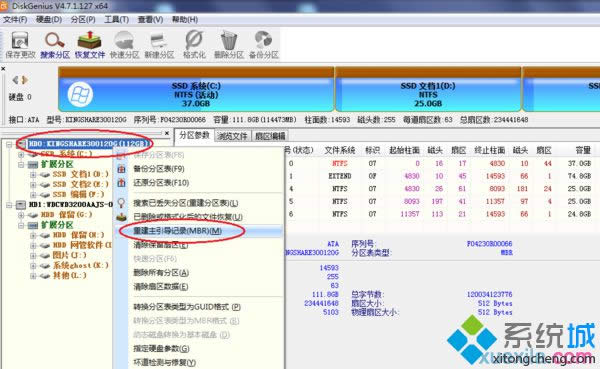Select HD0:KINGSHARE300120G(112GB) in the tree
600x369 pixels.
pyautogui.click(x=88, y=144)
